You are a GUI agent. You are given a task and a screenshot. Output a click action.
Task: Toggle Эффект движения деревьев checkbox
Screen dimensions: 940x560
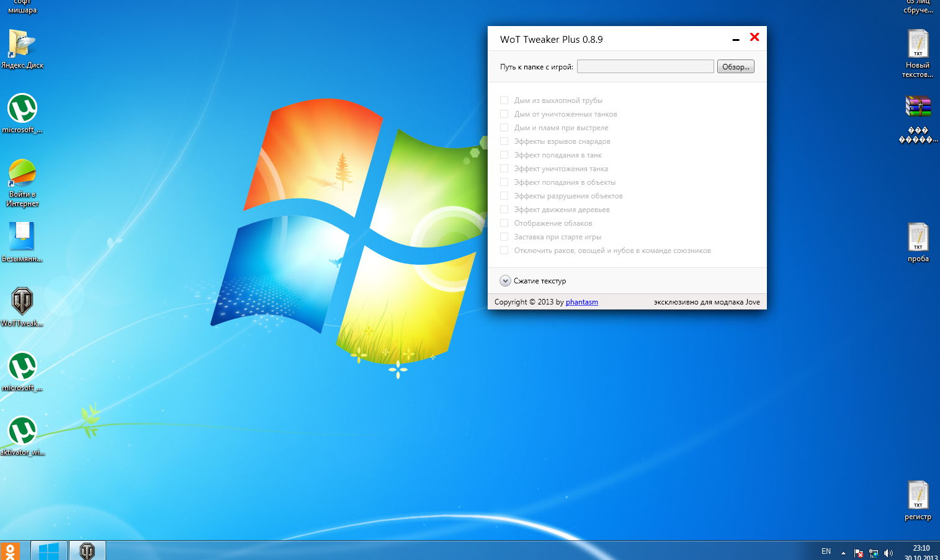504,210
